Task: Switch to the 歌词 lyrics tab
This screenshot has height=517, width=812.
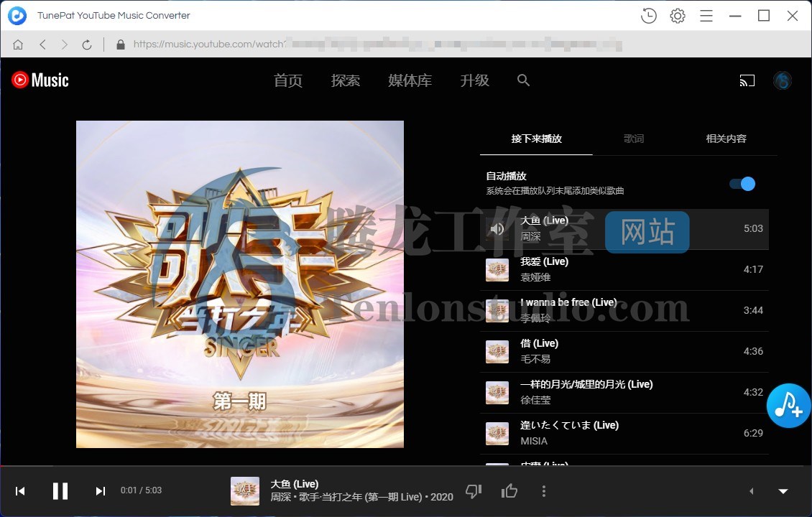Action: [634, 139]
